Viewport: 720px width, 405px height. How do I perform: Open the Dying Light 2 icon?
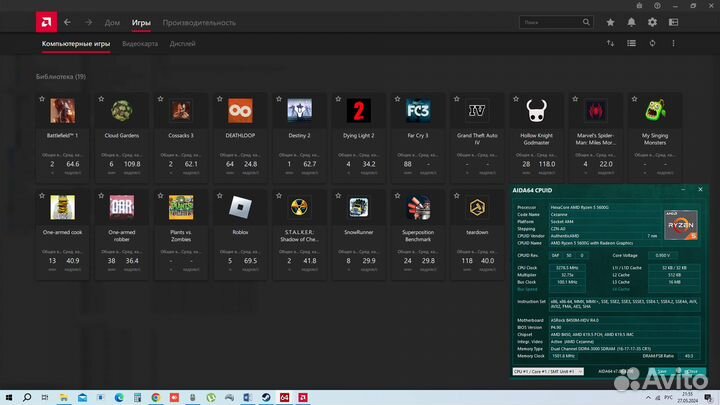[359, 110]
